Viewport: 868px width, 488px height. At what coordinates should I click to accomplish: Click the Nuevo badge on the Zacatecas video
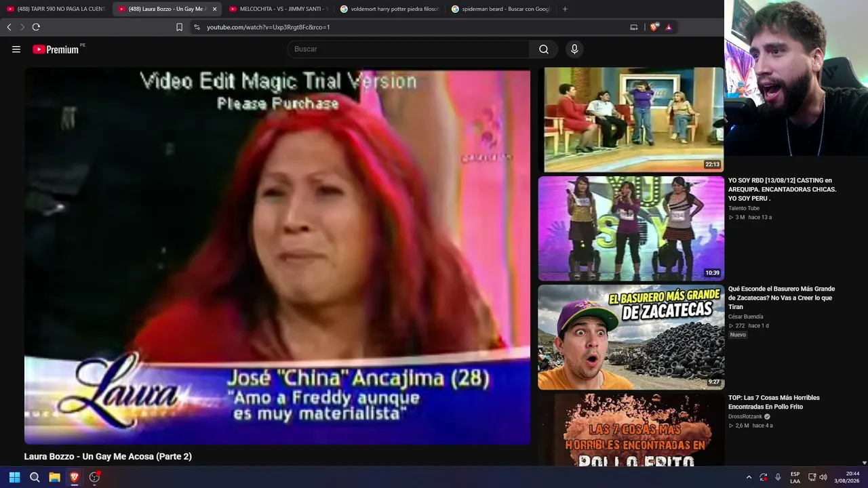pyautogui.click(x=738, y=335)
